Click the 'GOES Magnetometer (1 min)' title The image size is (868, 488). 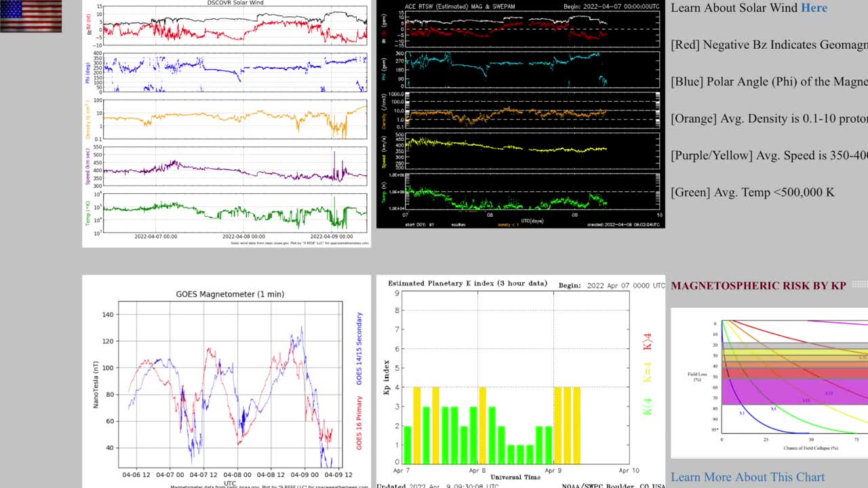[230, 294]
